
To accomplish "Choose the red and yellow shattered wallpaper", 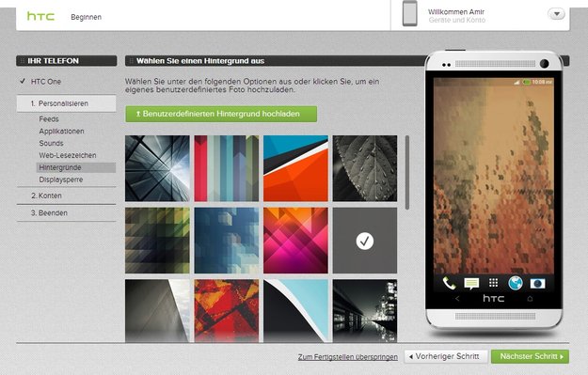I will point(227,310).
